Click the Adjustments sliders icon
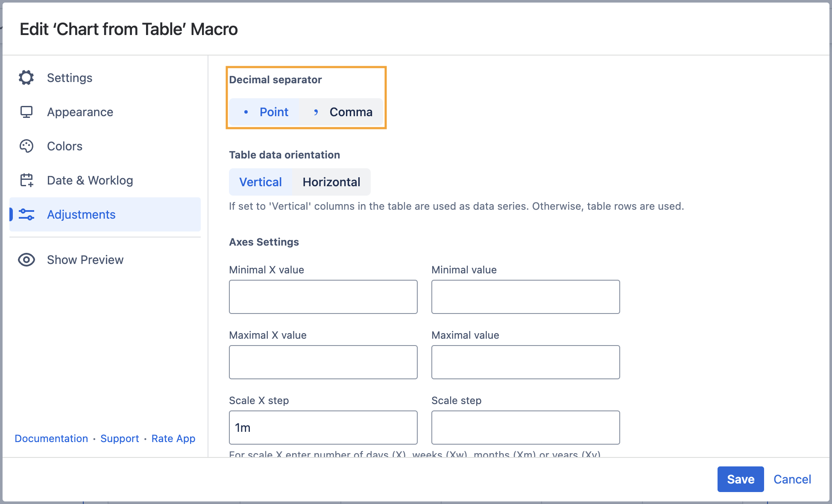Viewport: 832px width, 504px height. (26, 214)
